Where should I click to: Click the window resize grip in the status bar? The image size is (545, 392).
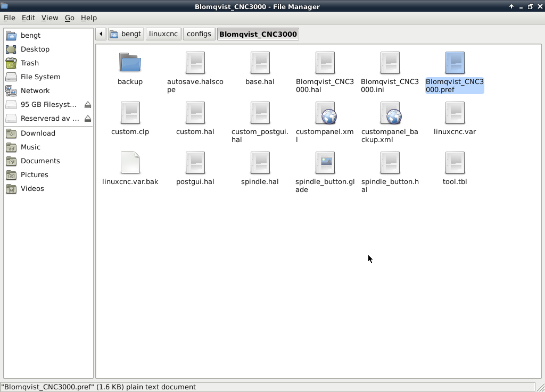(541, 388)
